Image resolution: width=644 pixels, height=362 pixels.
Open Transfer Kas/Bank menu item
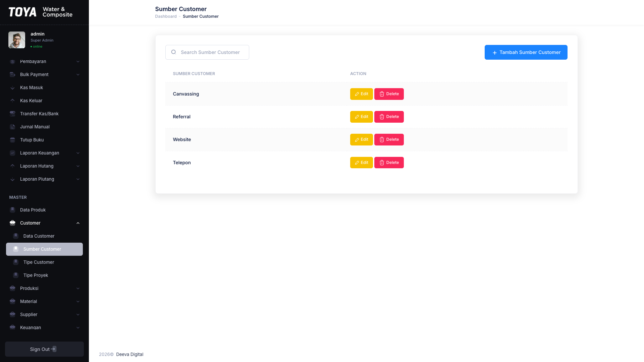click(x=44, y=114)
